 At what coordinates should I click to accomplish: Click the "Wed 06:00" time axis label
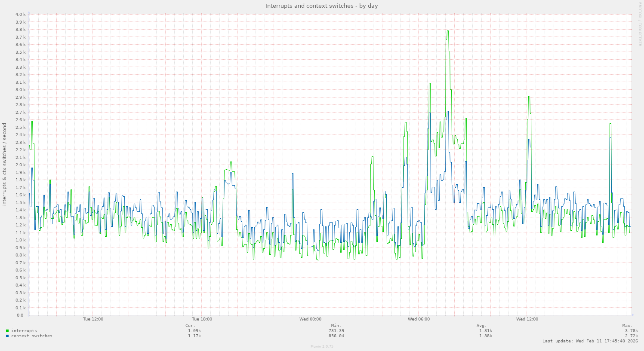point(419,319)
